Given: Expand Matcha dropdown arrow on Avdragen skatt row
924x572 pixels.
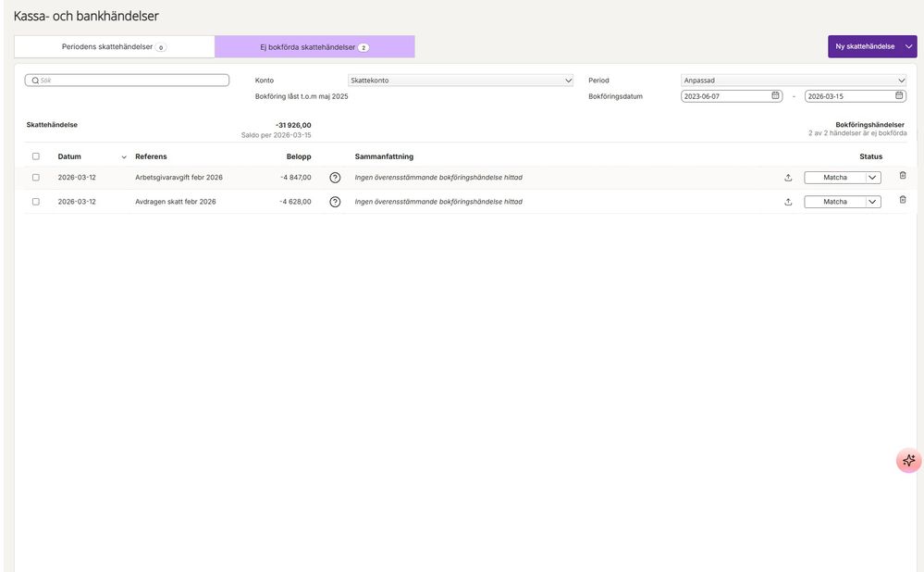Looking at the screenshot, I should 873,202.
